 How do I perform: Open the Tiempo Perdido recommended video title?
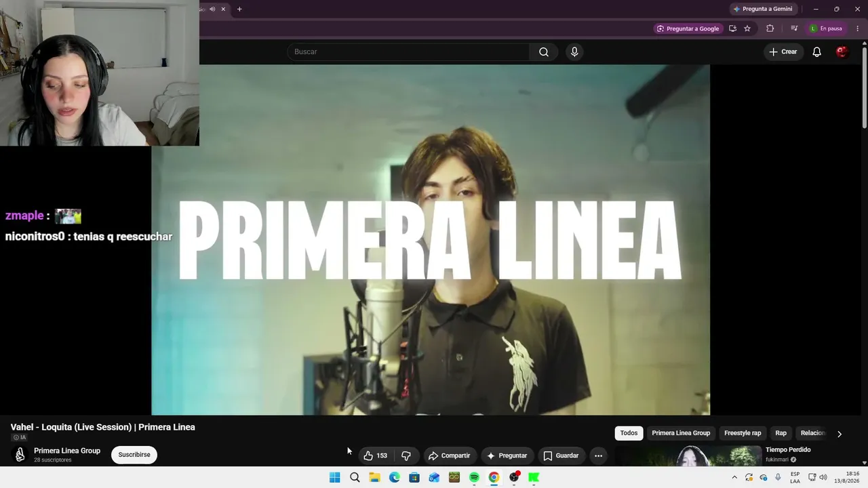pyautogui.click(x=788, y=450)
